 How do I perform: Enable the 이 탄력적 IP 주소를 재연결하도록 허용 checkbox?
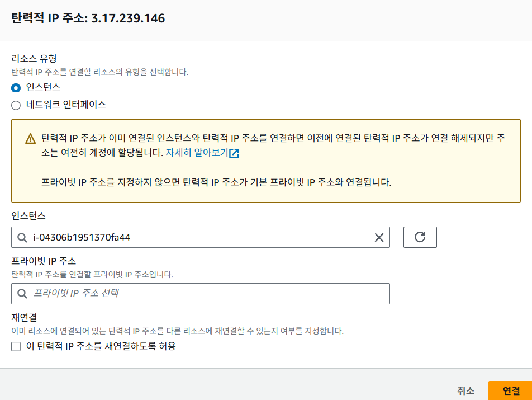coord(16,346)
